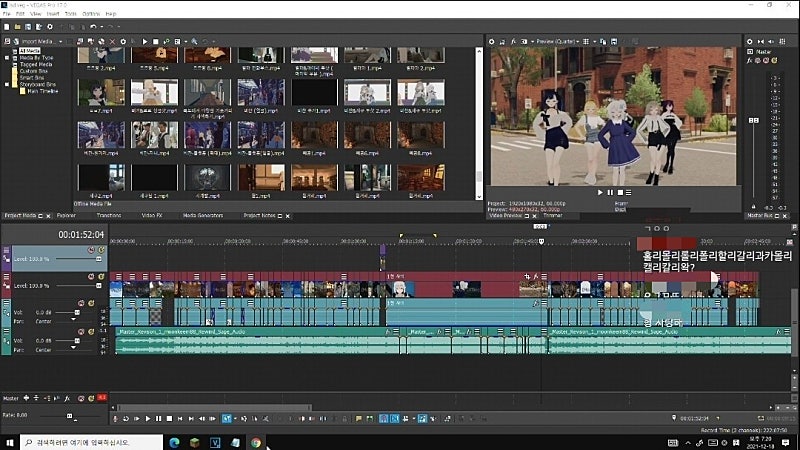Click the record microphone button in transport bar
This screenshot has height=450, width=800.
(x=114, y=418)
